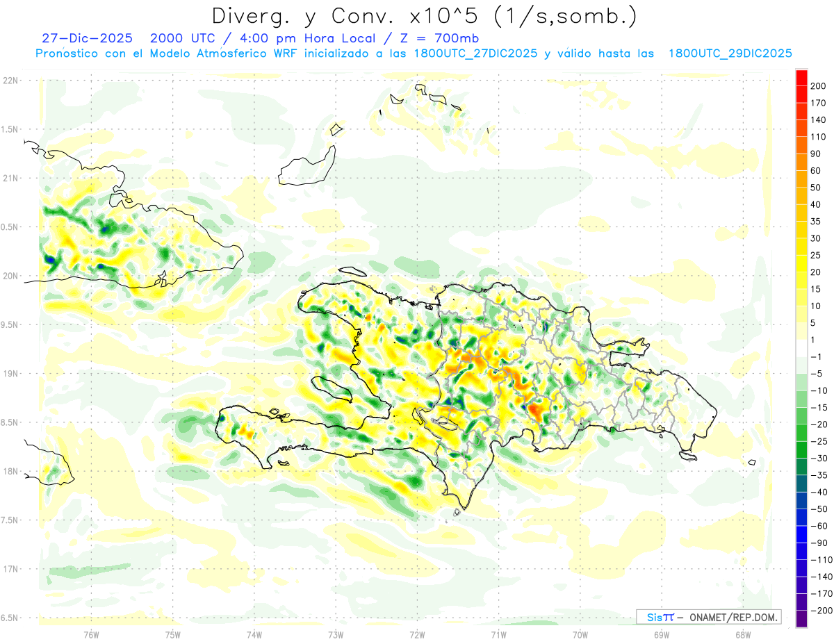
Task: Click the '75W' longitude label
Action: [173, 634]
